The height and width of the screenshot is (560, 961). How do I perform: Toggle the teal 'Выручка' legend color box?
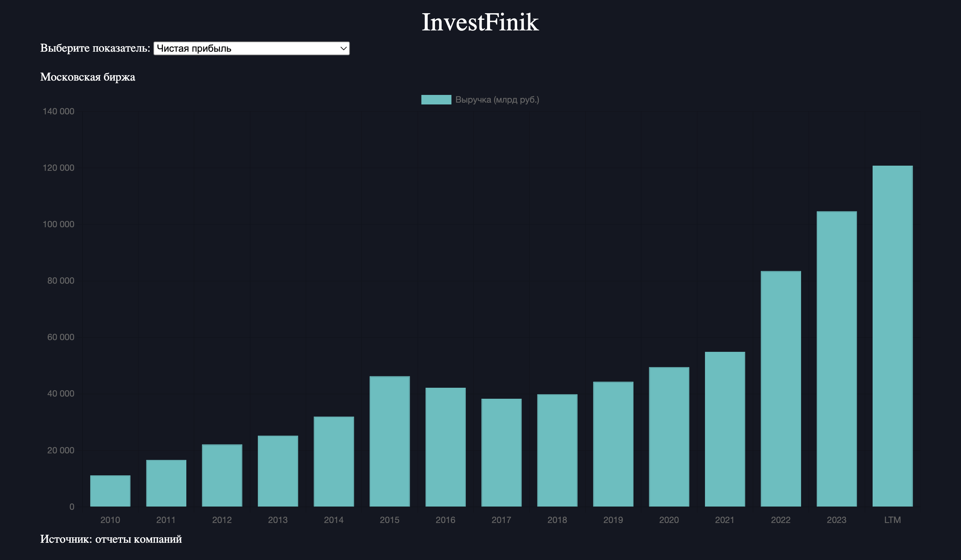coord(436,100)
